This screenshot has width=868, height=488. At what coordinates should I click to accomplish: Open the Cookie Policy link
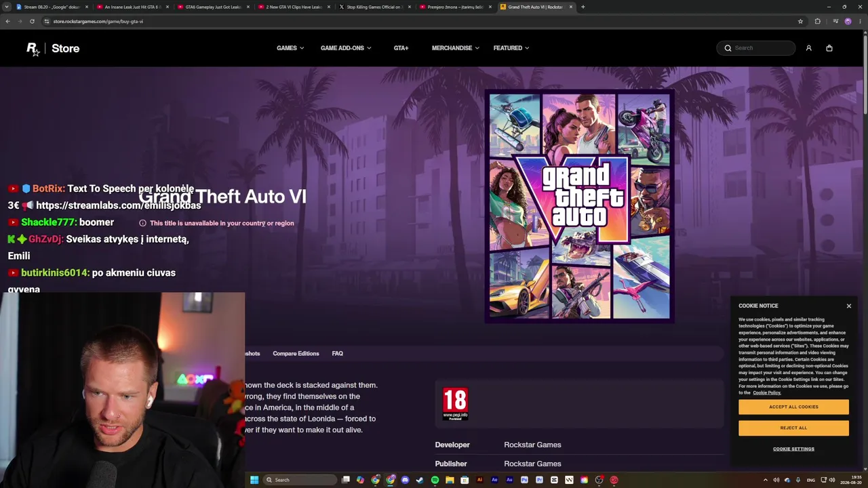tap(766, 392)
